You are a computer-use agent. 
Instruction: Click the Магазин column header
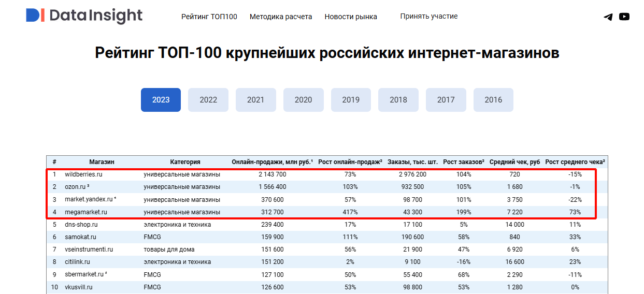(102, 162)
